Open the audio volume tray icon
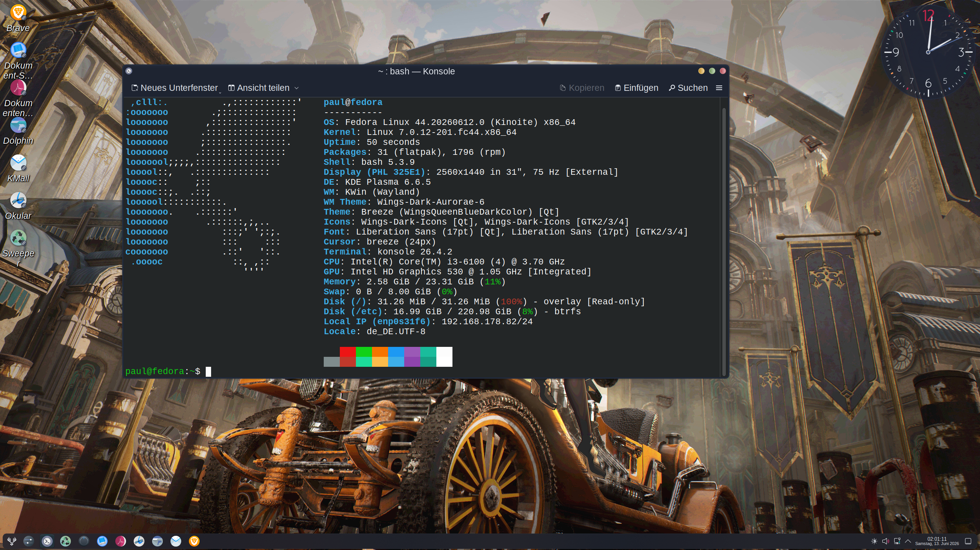 886,541
